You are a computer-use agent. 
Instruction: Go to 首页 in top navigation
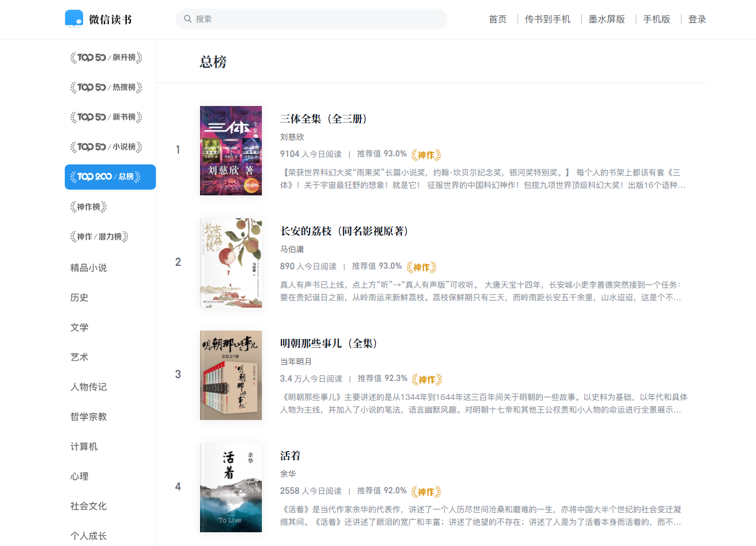[x=498, y=19]
